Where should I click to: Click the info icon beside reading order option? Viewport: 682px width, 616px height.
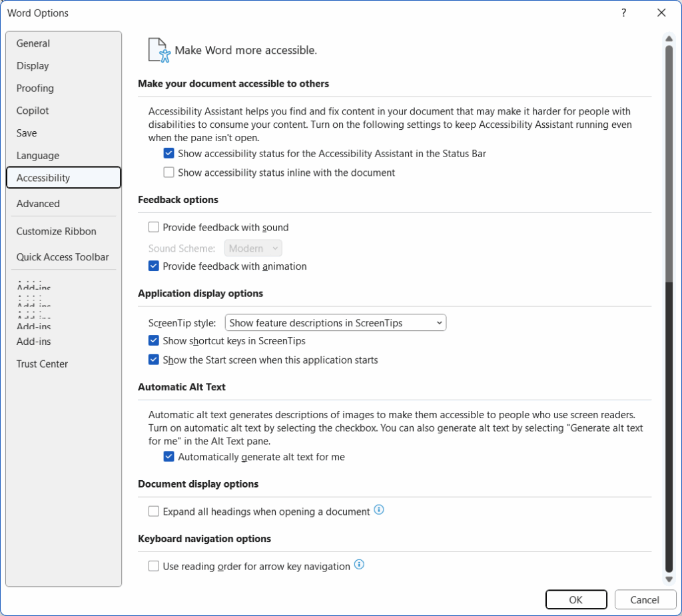[x=360, y=565]
